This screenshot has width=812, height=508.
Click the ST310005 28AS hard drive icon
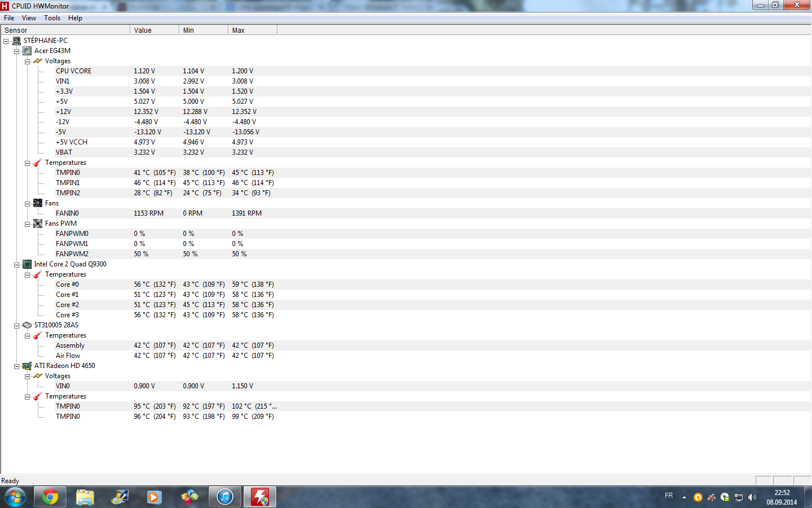27,325
